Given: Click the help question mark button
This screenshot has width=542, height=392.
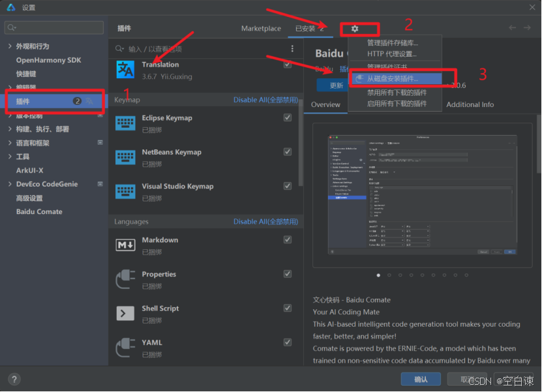Looking at the screenshot, I should point(14,379).
